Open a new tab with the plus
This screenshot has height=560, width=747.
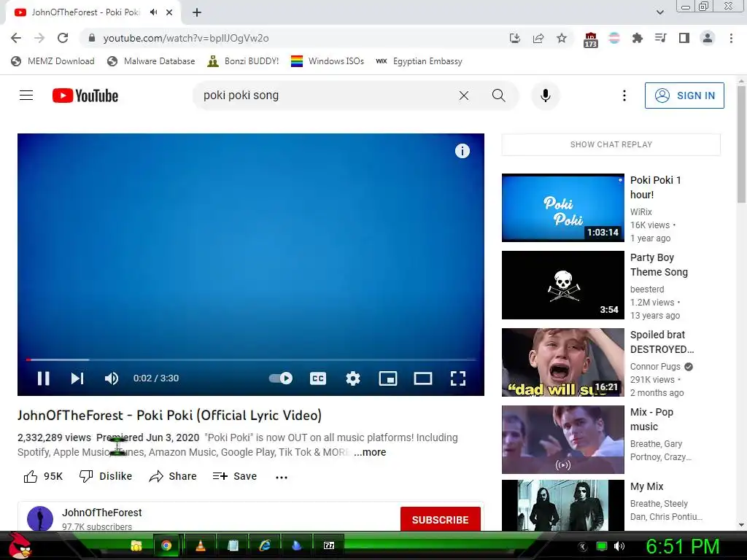point(197,12)
